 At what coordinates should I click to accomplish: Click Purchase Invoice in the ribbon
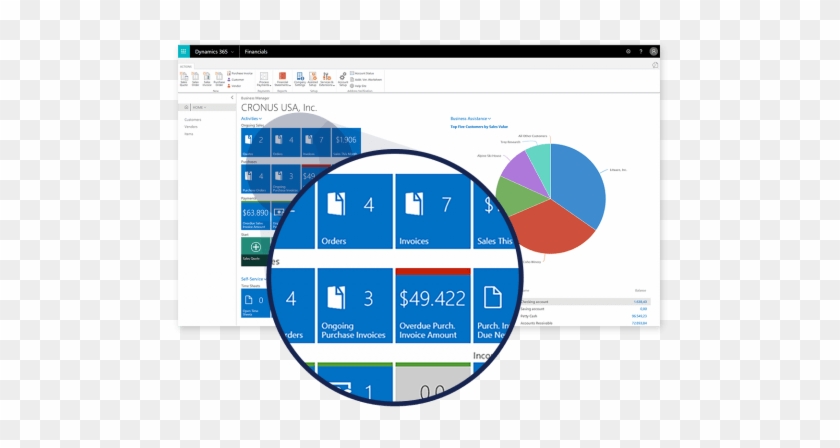(x=240, y=73)
